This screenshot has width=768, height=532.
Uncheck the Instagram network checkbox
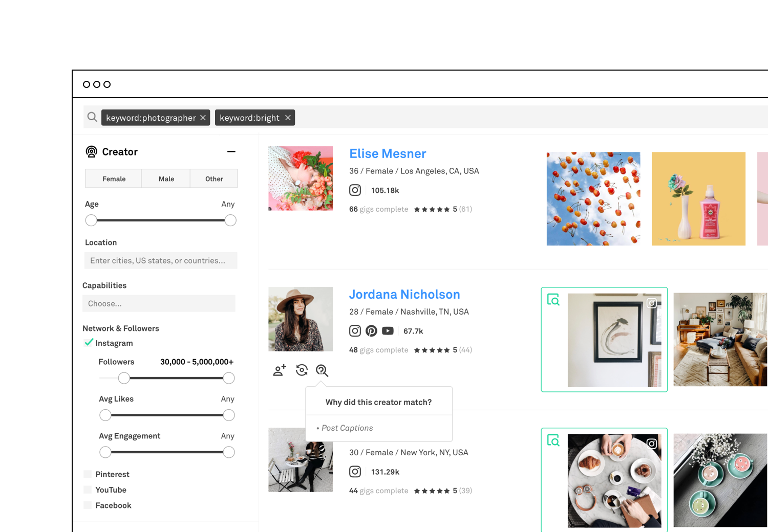click(89, 342)
